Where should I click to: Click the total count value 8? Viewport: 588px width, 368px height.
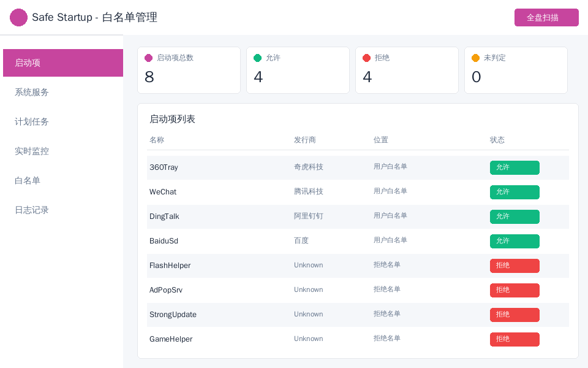click(x=149, y=77)
